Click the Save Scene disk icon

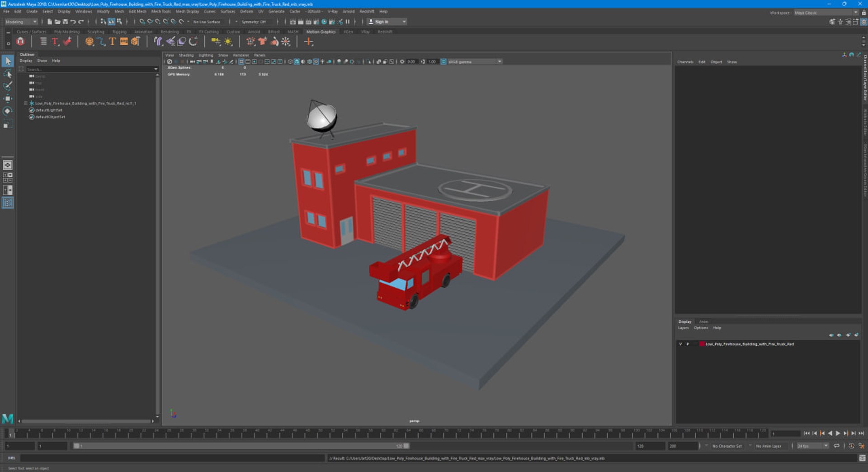(65, 22)
